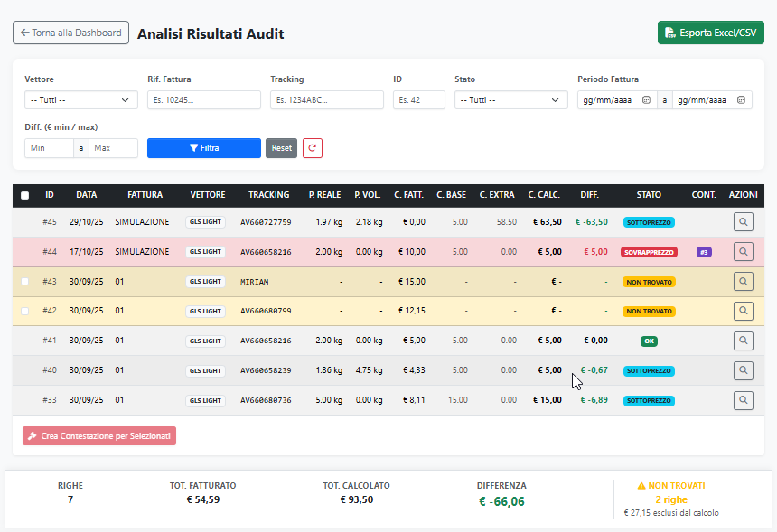
Task: Go back via Torna alla Dashboard
Action: pyautogui.click(x=70, y=33)
